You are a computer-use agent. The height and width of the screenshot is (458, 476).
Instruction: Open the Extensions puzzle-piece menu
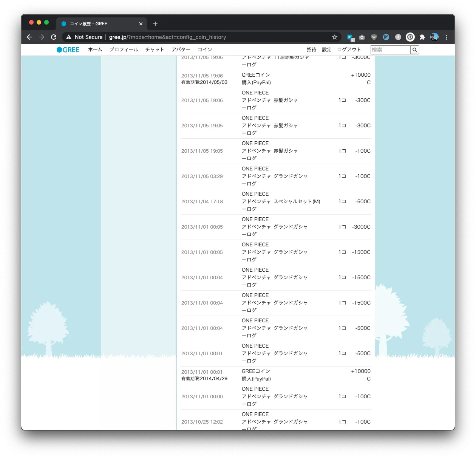click(x=422, y=37)
